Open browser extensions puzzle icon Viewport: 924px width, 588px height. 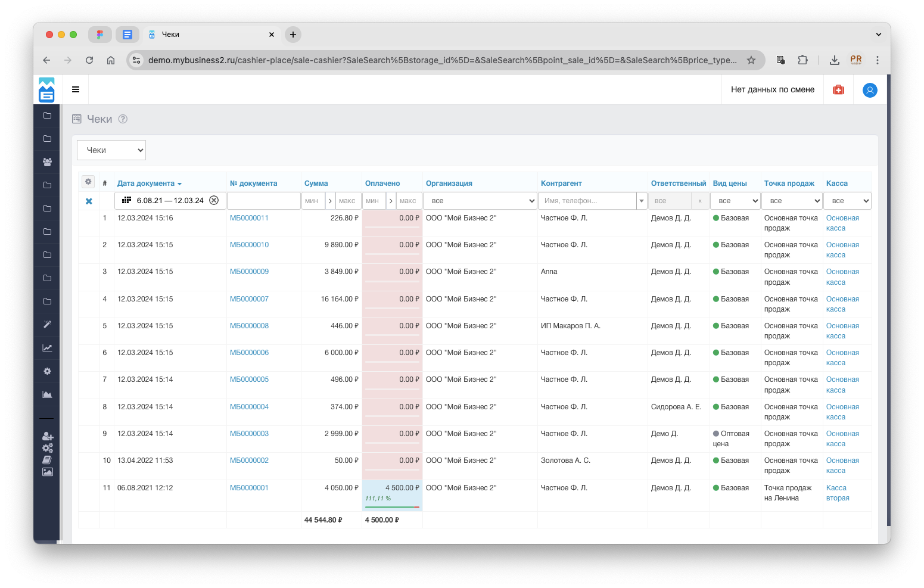pos(802,60)
